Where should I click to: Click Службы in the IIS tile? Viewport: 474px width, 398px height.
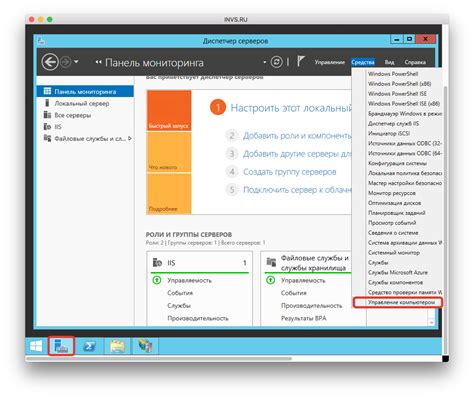(179, 306)
